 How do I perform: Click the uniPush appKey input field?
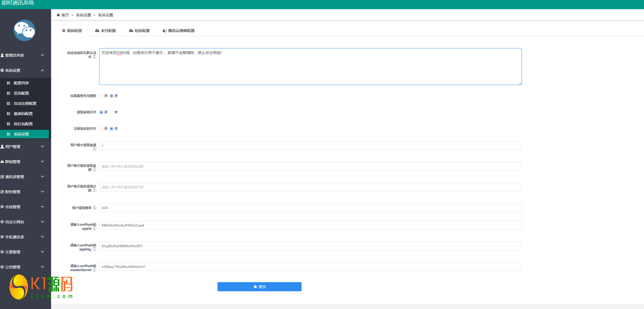tap(310, 246)
